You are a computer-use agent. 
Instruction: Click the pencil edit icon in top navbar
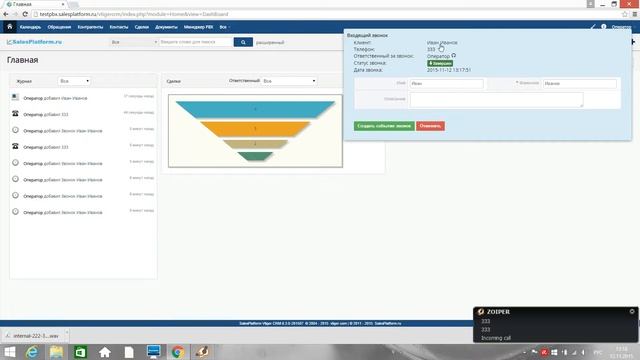(x=593, y=27)
